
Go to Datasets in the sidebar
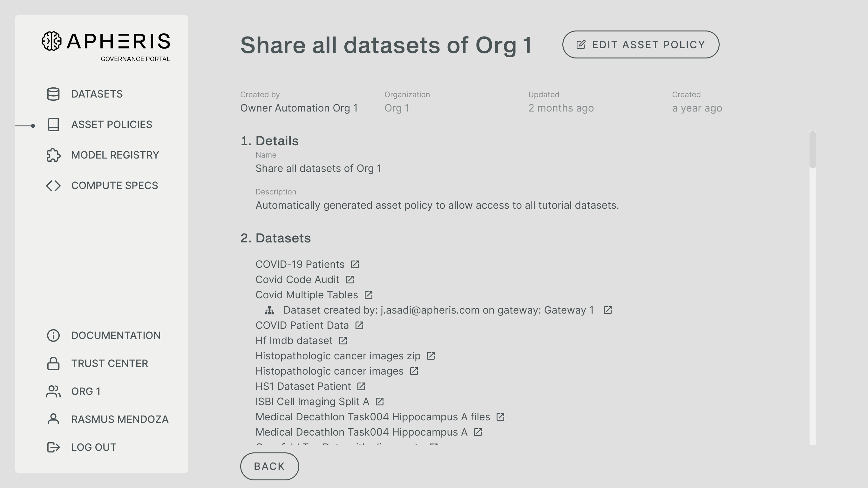pyautogui.click(x=97, y=94)
